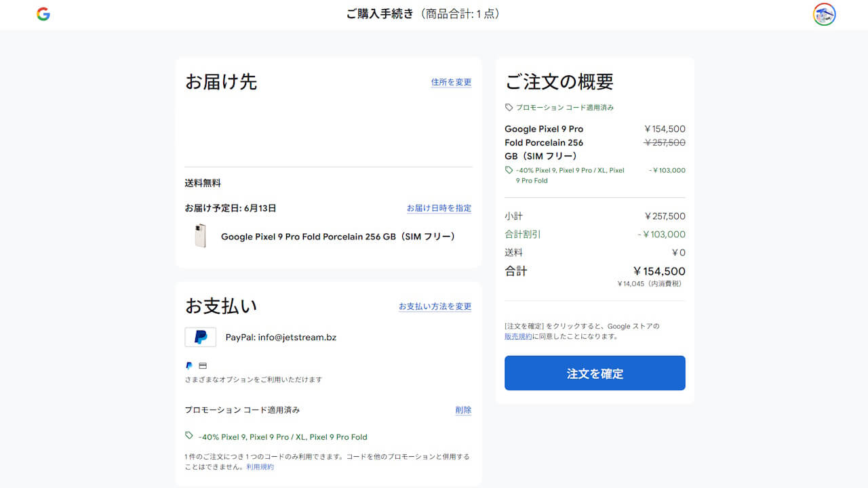Click the green -40% promo text in summary
The width and height of the screenshot is (868, 488).
[570, 176]
